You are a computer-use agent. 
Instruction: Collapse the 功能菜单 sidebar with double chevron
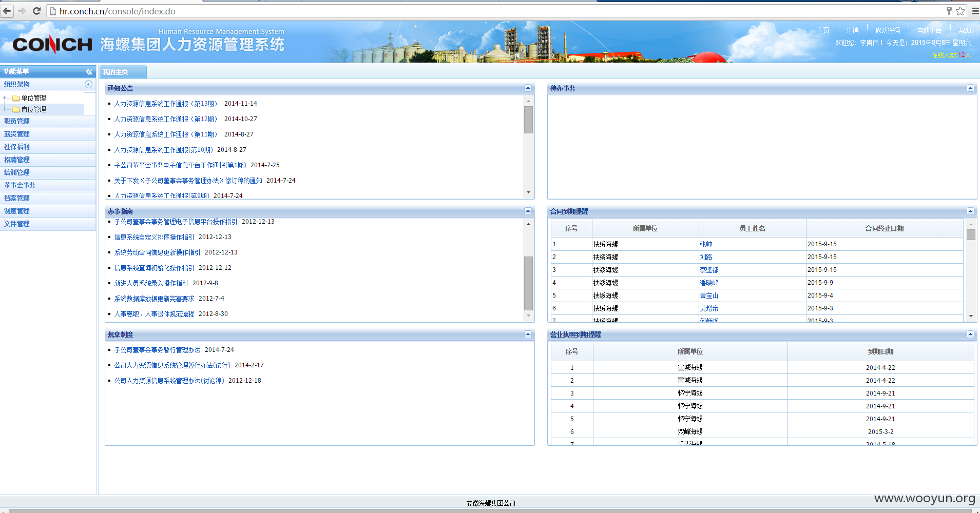[x=89, y=72]
